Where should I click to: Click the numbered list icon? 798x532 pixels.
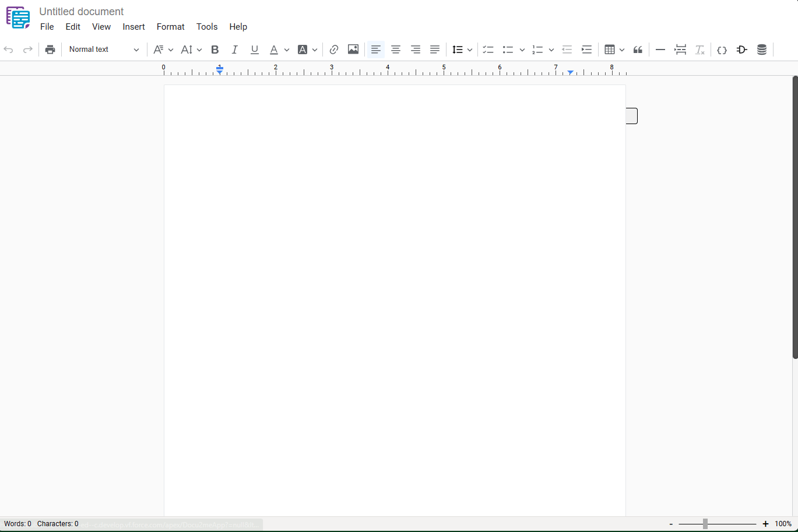[537, 50]
